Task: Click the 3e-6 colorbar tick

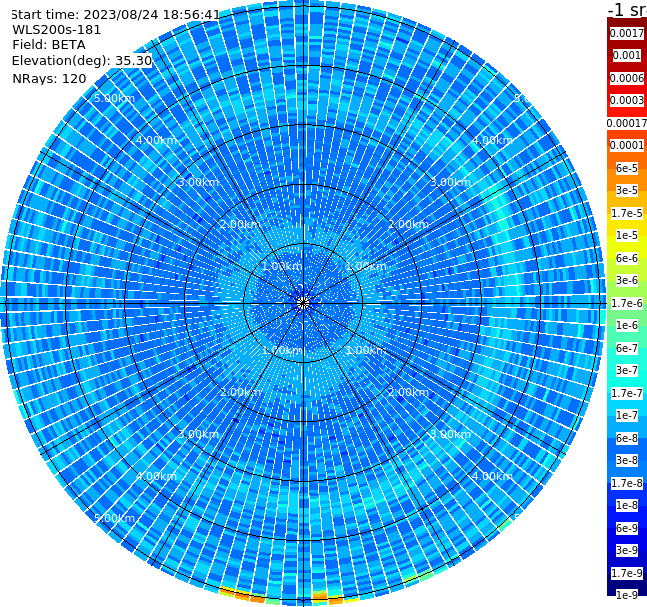Action: (x=627, y=280)
